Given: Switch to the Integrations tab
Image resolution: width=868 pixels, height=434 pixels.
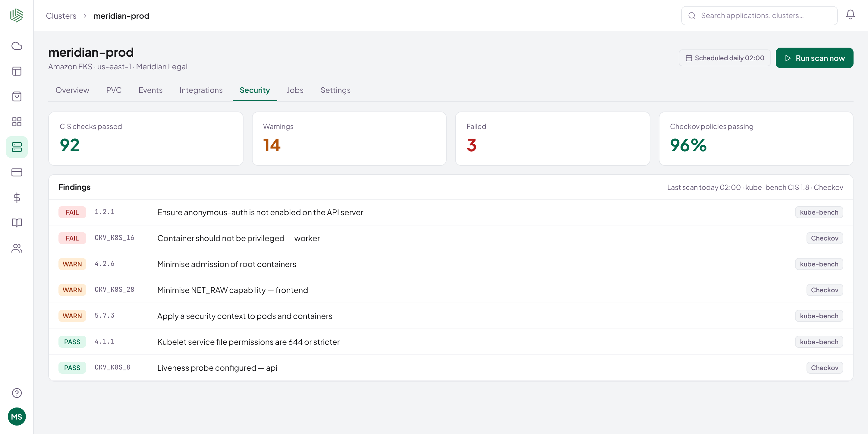Looking at the screenshot, I should click(x=201, y=90).
